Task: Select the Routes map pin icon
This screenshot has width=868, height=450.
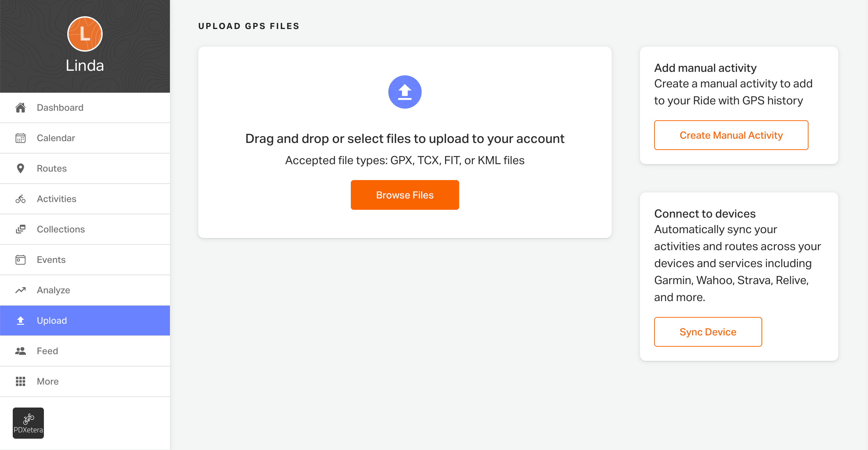Action: tap(21, 168)
